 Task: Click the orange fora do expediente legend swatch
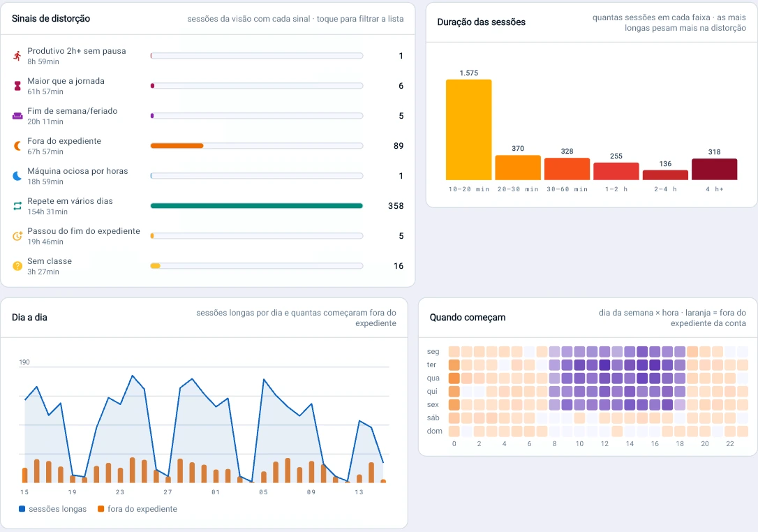pos(101,509)
